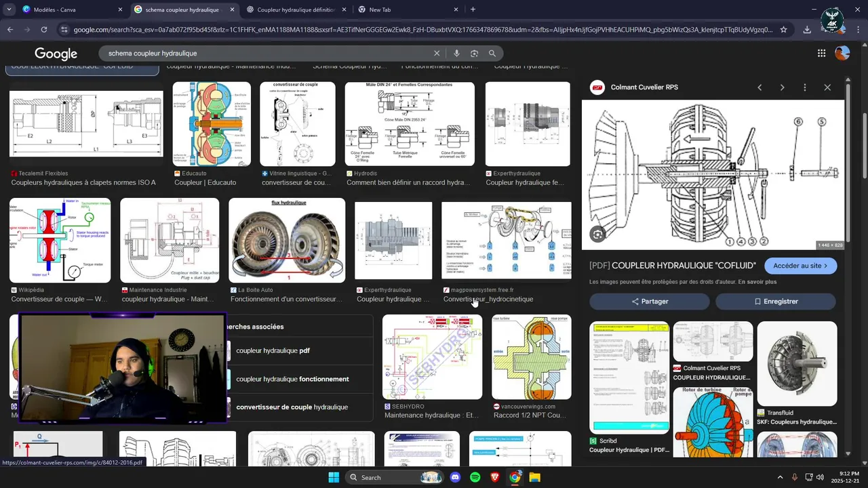Open Chrome downloads icon

pos(807,30)
